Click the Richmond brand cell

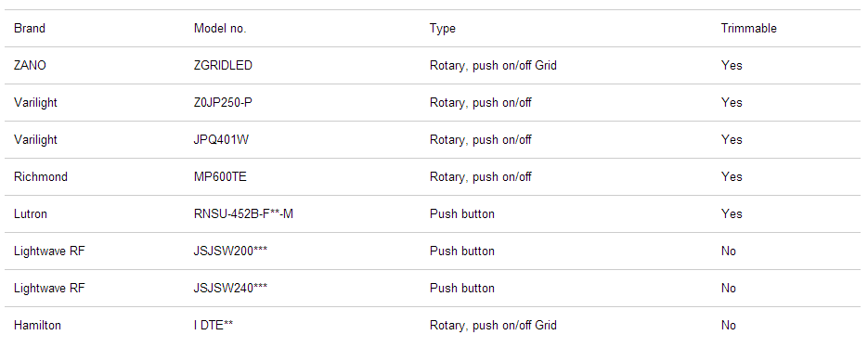click(41, 176)
